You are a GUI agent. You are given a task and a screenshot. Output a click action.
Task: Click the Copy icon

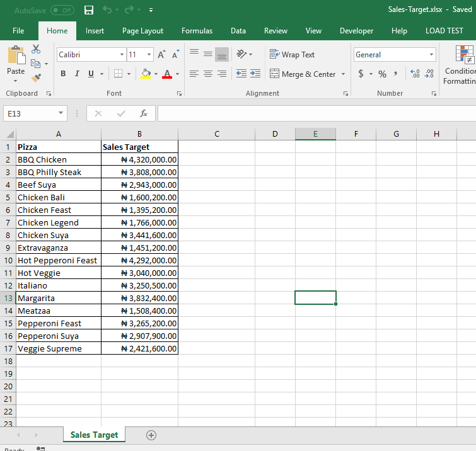[x=35, y=64]
